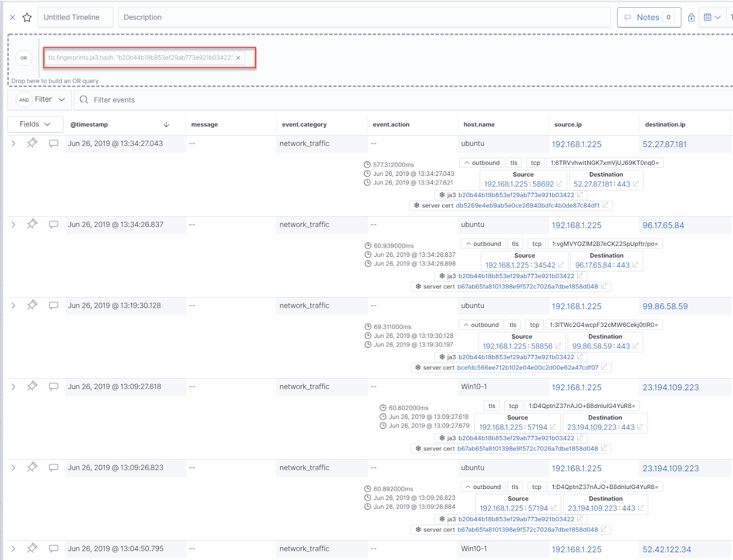Sort by the @timestamp column arrow
The image size is (733, 560).
pos(166,125)
